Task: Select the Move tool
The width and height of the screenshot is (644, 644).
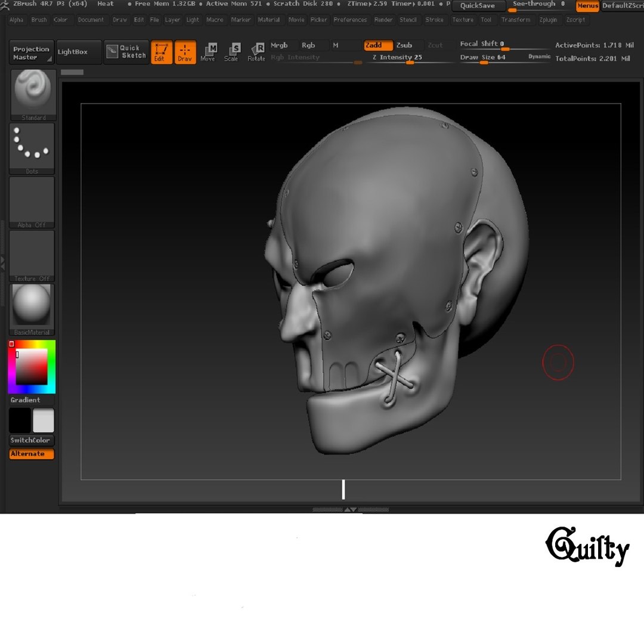Action: [x=208, y=52]
